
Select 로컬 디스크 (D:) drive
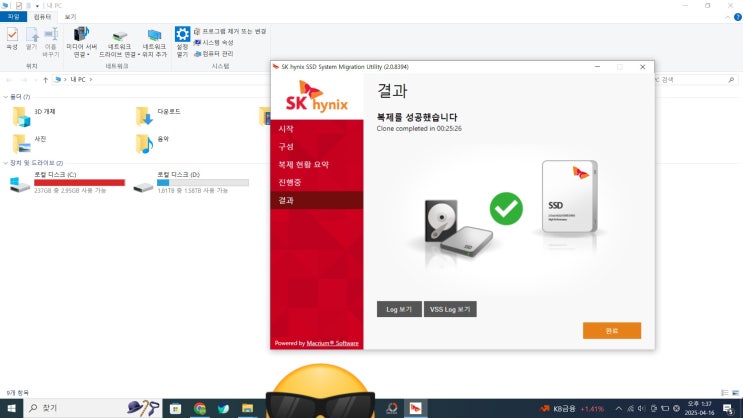[x=191, y=182]
